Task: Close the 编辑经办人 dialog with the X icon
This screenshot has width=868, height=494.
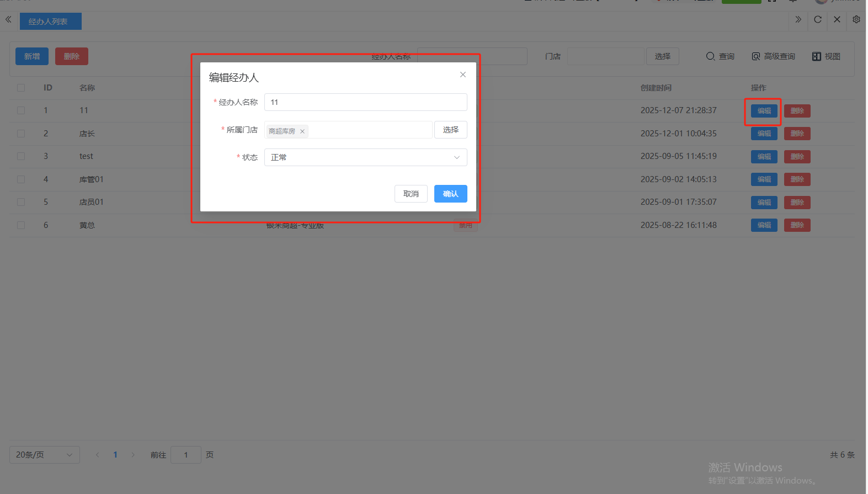Action: click(x=463, y=75)
